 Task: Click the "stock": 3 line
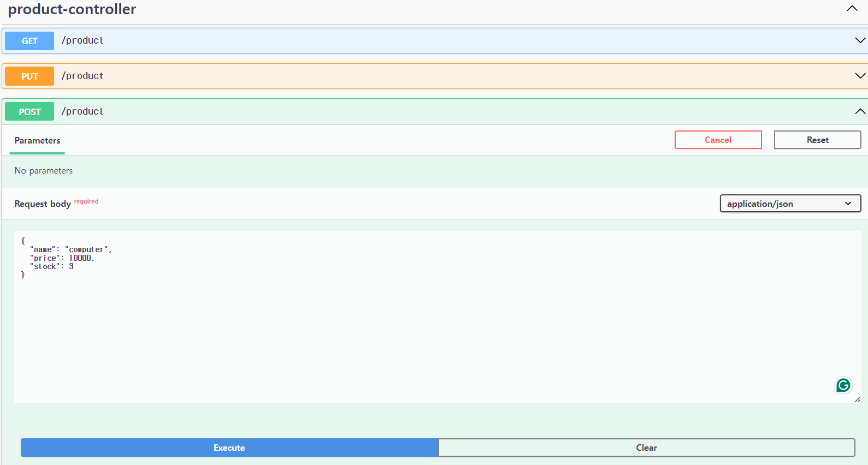coord(51,266)
